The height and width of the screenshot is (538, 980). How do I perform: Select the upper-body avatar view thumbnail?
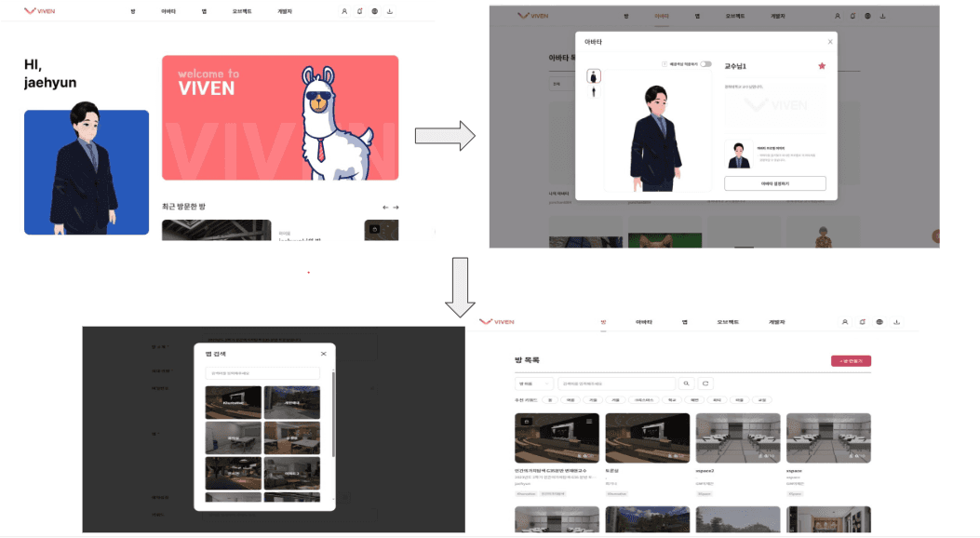coord(593,76)
